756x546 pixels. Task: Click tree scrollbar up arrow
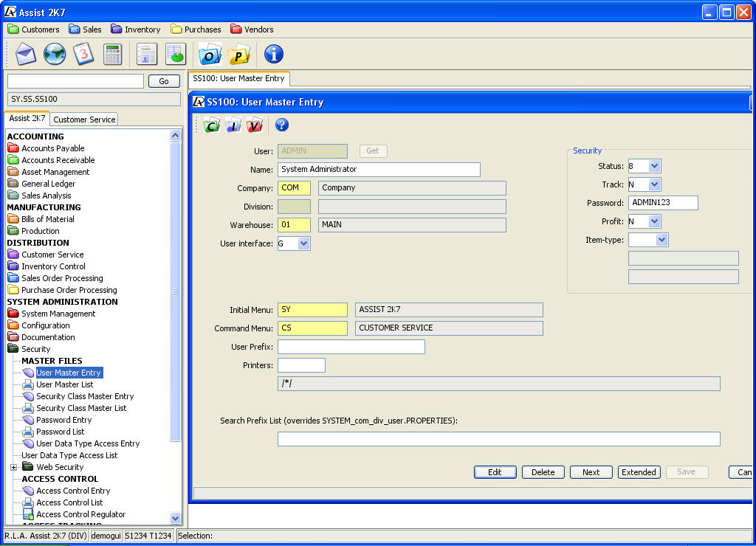tap(176, 136)
